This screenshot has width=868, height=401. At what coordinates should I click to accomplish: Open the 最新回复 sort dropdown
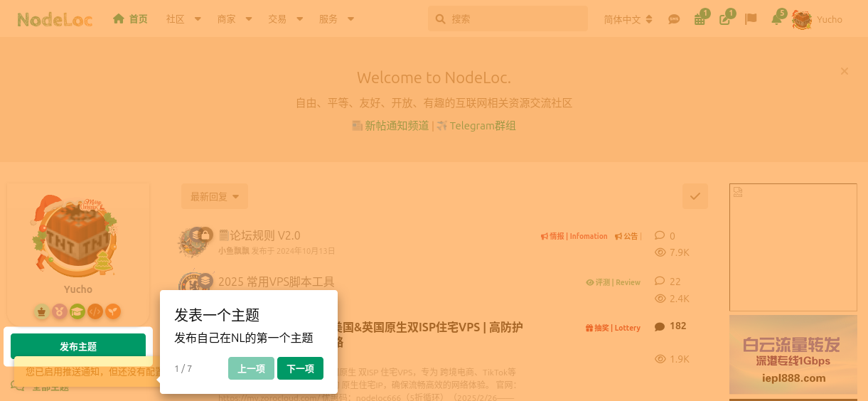pos(215,196)
